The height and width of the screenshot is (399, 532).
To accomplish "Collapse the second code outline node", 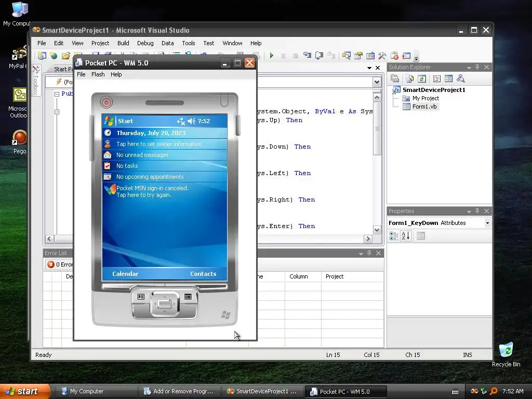I will pos(57,112).
